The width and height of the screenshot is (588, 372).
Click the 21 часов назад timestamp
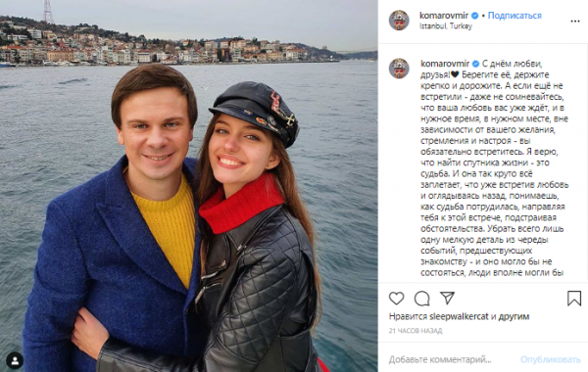[416, 331]
